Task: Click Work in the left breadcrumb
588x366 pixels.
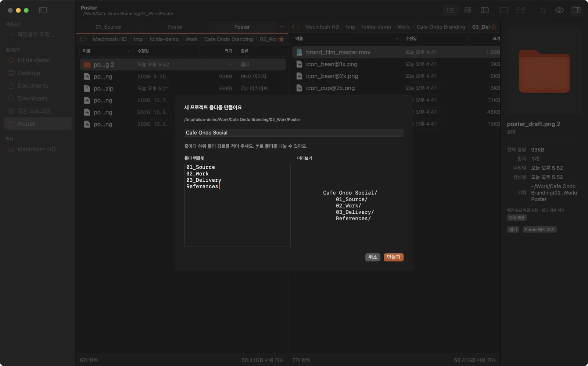Action: coord(191,39)
